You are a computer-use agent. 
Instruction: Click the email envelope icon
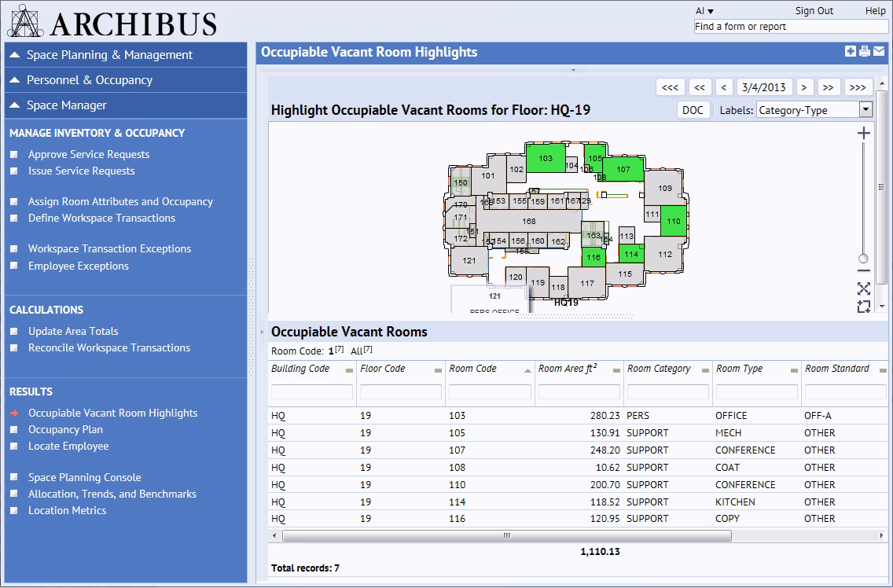click(x=878, y=52)
